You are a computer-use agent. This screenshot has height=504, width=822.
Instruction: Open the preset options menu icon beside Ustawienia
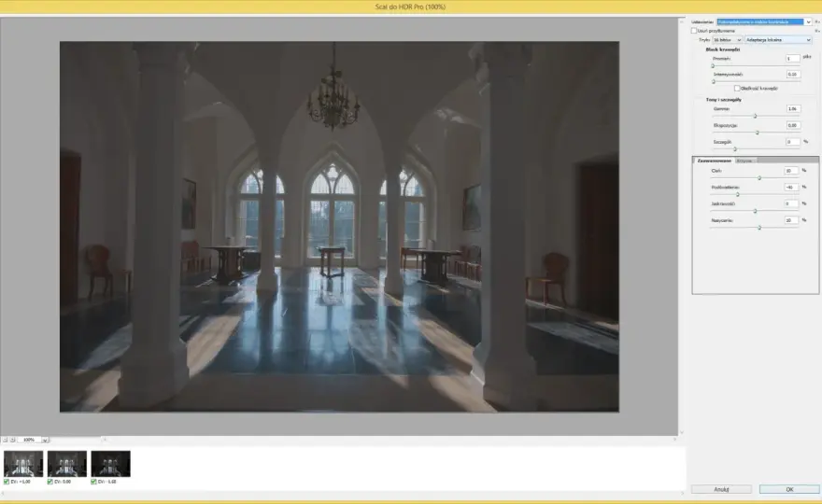click(816, 21)
